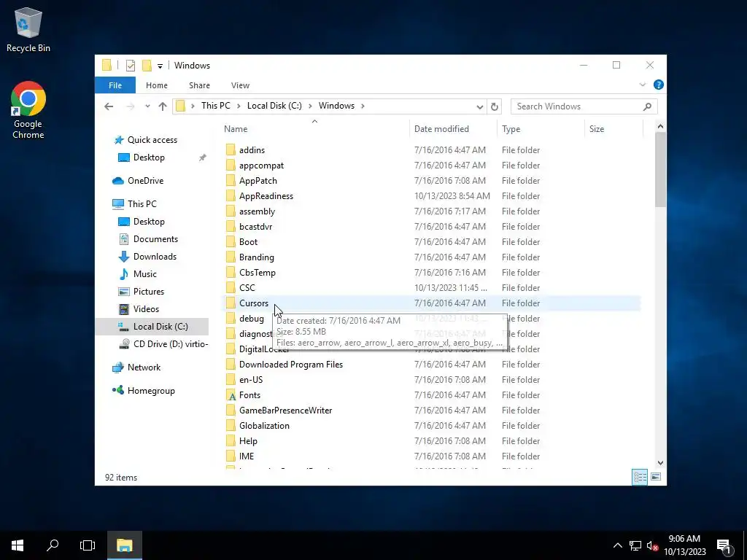
Task: Click the New folder quick access toolbar icon
Action: pos(147,65)
